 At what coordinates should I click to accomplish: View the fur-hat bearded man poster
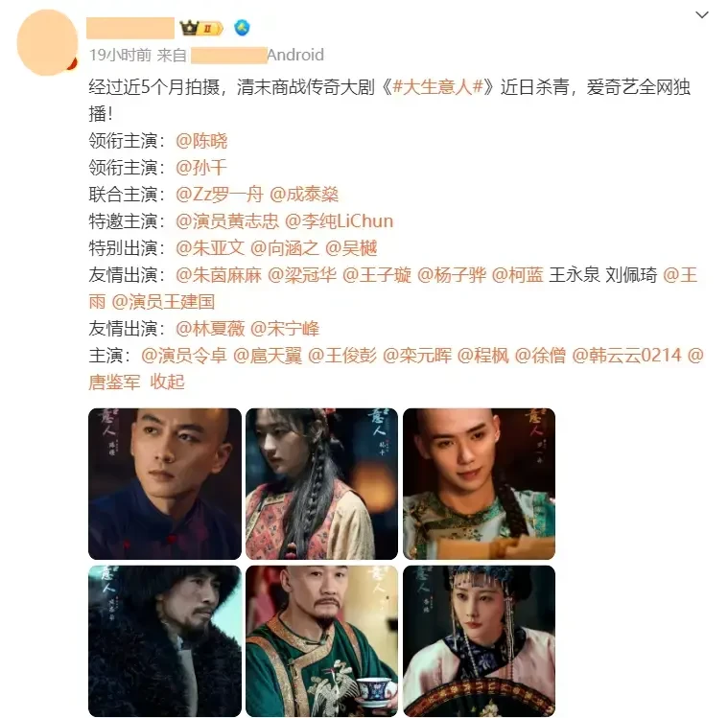click(165, 641)
